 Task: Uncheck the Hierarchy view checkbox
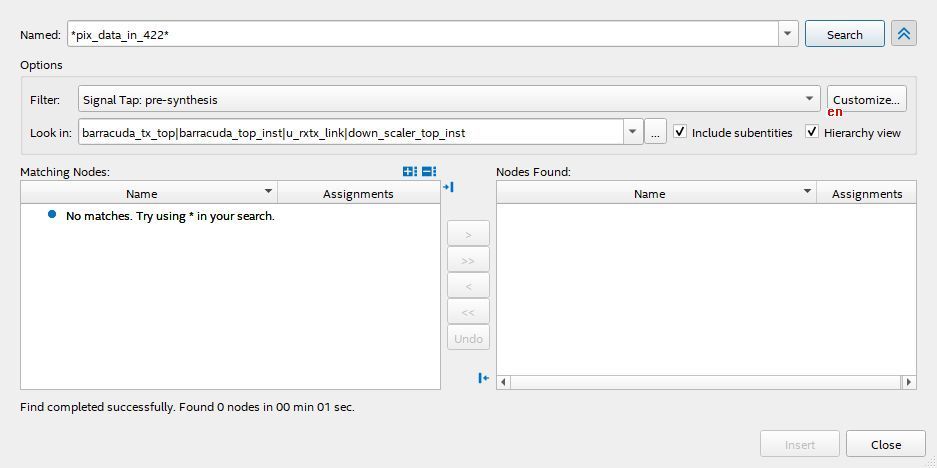point(812,132)
